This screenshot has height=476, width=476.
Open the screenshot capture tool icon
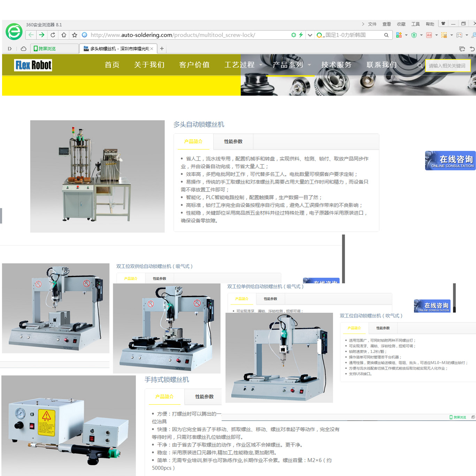444,35
